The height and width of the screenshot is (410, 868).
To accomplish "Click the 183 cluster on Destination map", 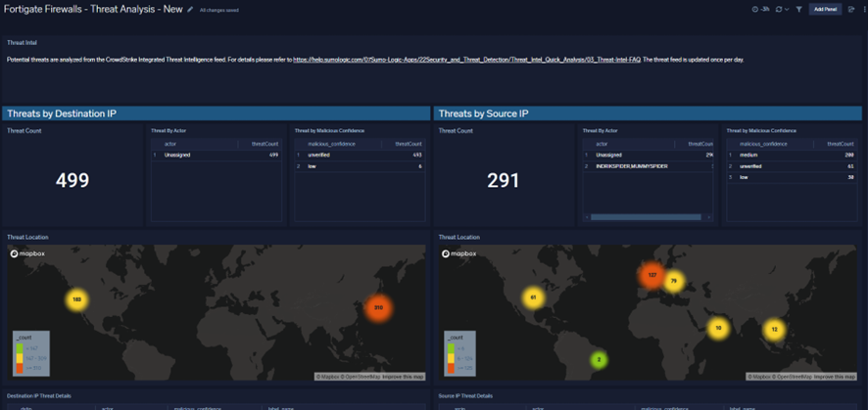I will (77, 299).
